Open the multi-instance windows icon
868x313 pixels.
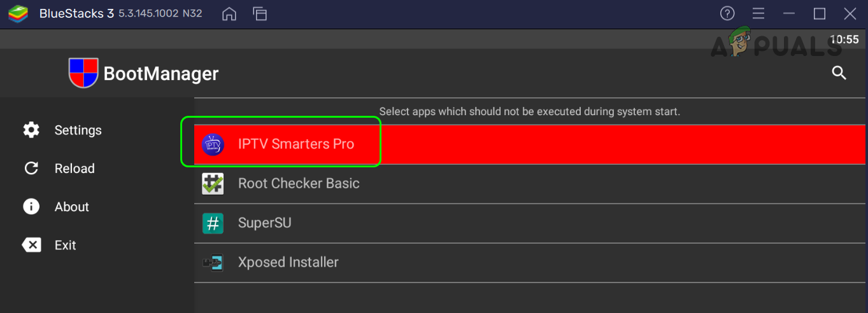coord(259,13)
